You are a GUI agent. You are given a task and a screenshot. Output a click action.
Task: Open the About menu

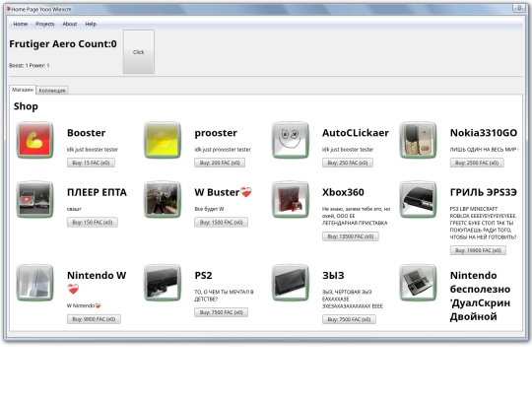tap(70, 24)
